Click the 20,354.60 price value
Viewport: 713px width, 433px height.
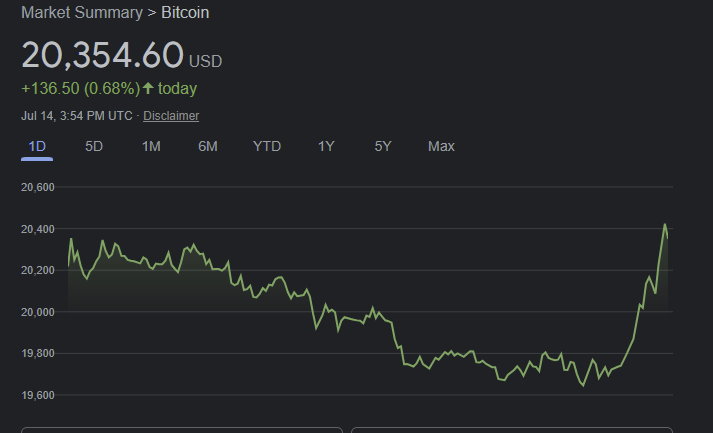pyautogui.click(x=102, y=55)
